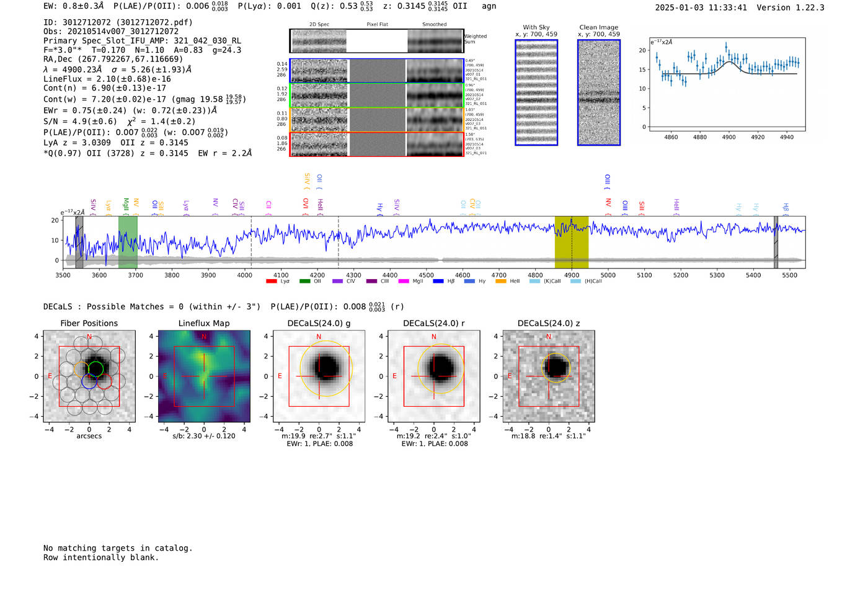The width and height of the screenshot is (868, 591).
Task: Click the 'Smoothed' column header
Action: tap(435, 25)
